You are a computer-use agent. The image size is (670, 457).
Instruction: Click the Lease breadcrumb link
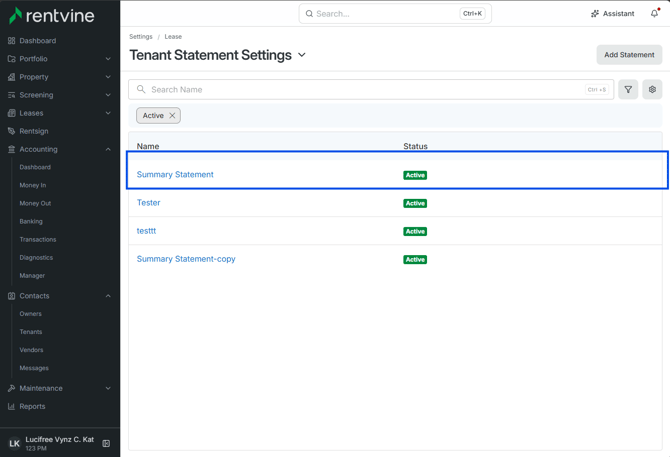click(173, 37)
